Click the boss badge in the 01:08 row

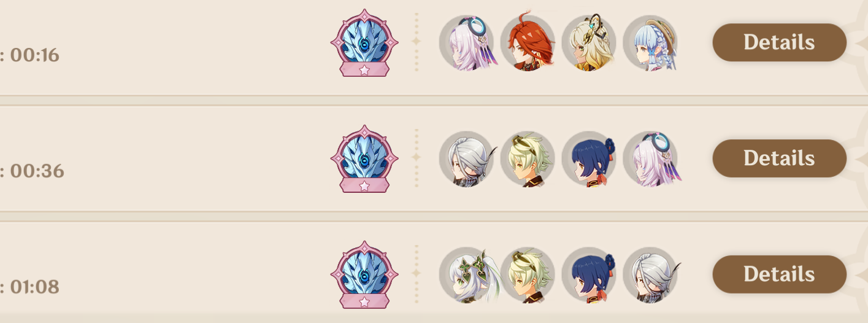coord(364,274)
